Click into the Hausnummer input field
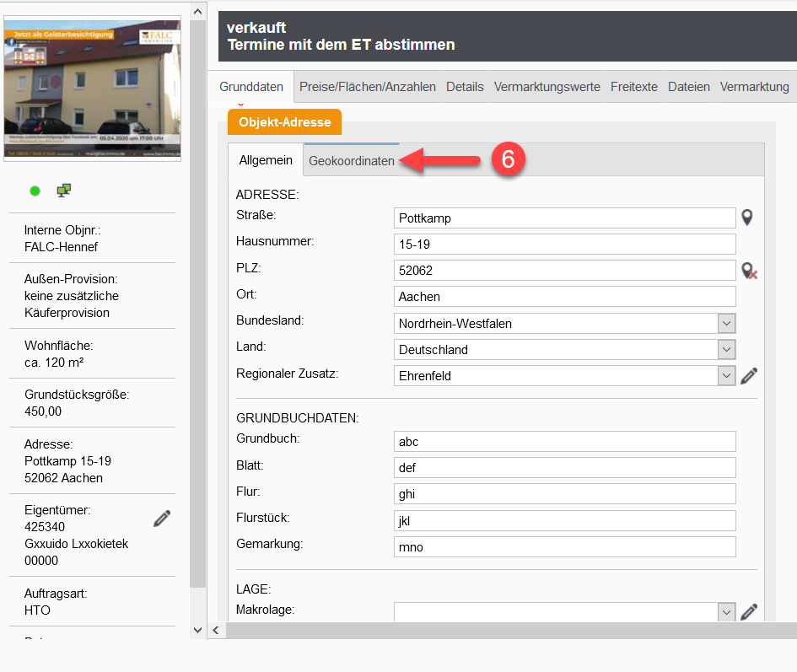The image size is (797, 672). coord(565,245)
